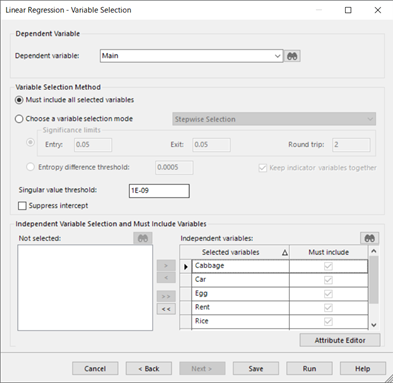The image size is (393, 383).
Task: Click the Exit significance field
Action: (211, 145)
